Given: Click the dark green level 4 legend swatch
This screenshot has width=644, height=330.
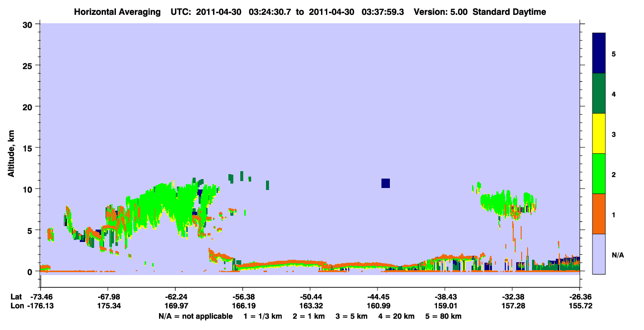Looking at the screenshot, I should tap(599, 94).
